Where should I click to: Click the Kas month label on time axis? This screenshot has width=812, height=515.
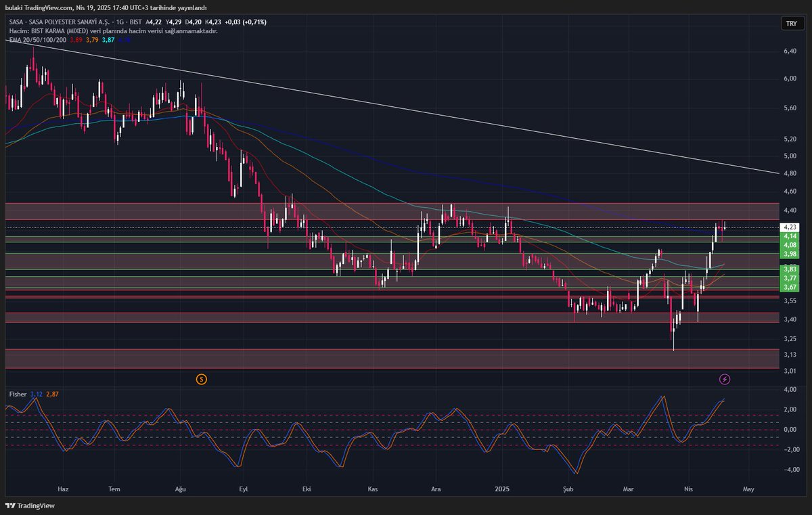tap(372, 488)
